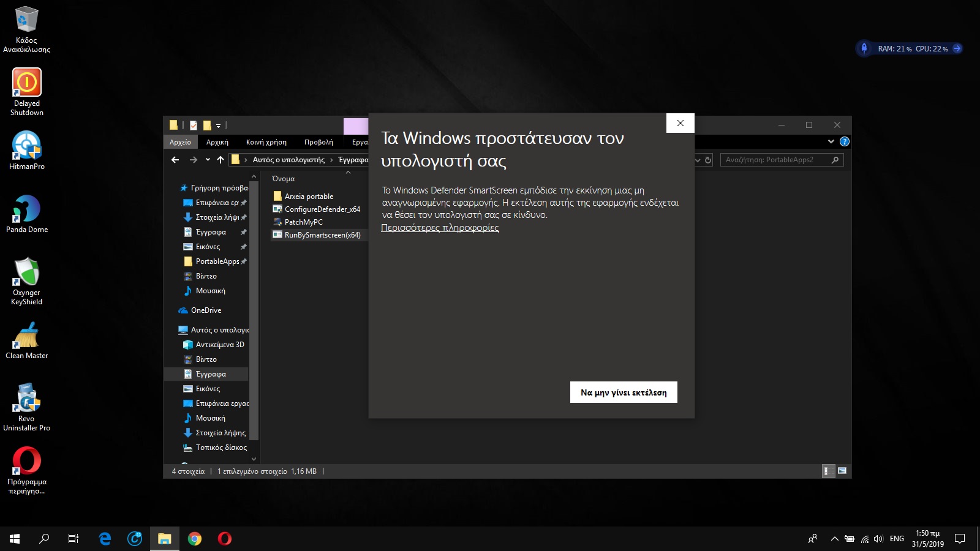Click the rocket boost icon in RAM widget

click(864, 48)
